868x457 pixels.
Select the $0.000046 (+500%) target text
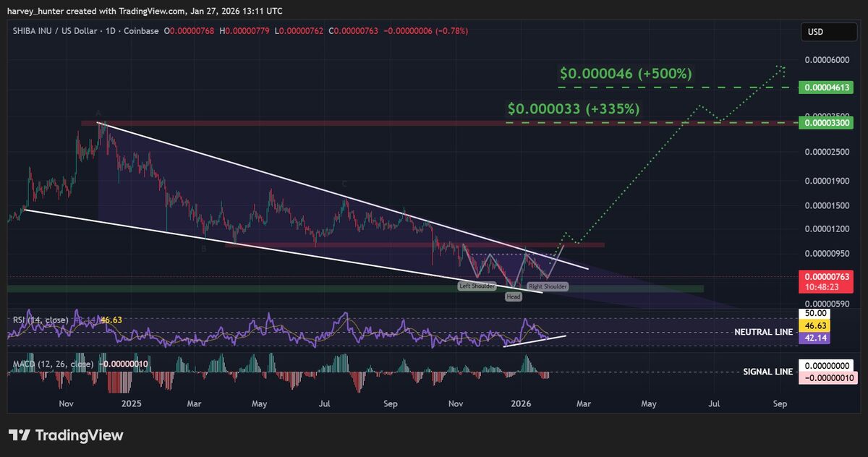point(626,74)
